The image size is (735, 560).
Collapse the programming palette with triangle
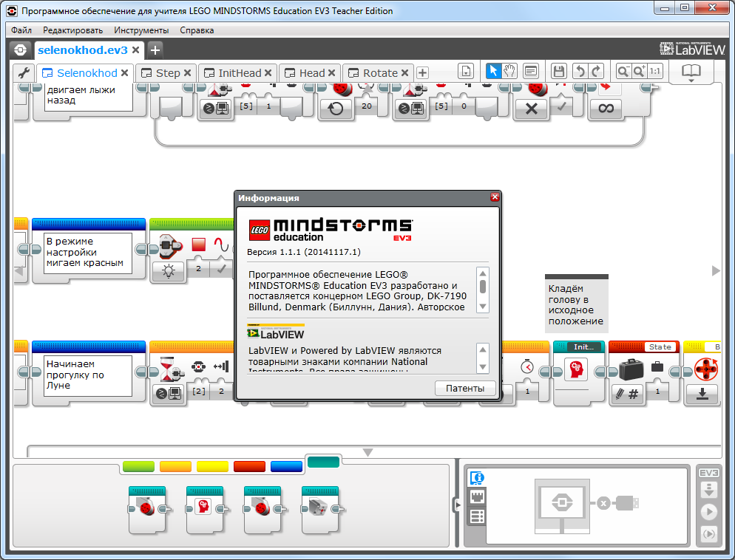tap(368, 452)
